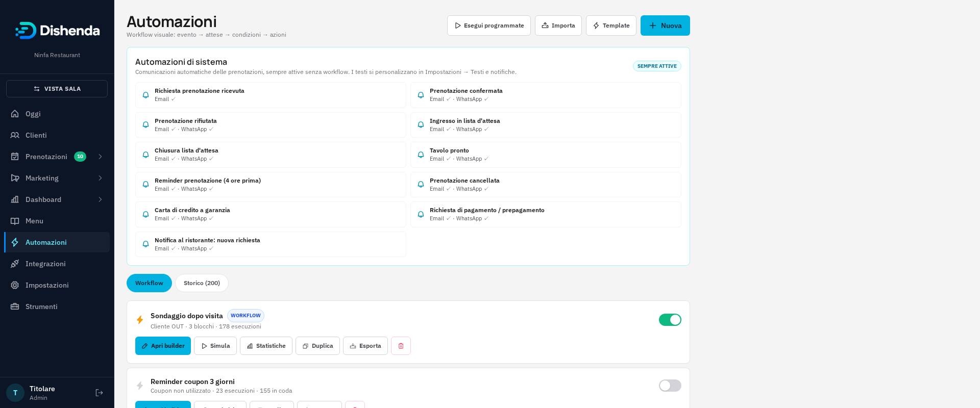
Task: Click the bell icon for Prenotazione cancellata
Action: click(421, 185)
